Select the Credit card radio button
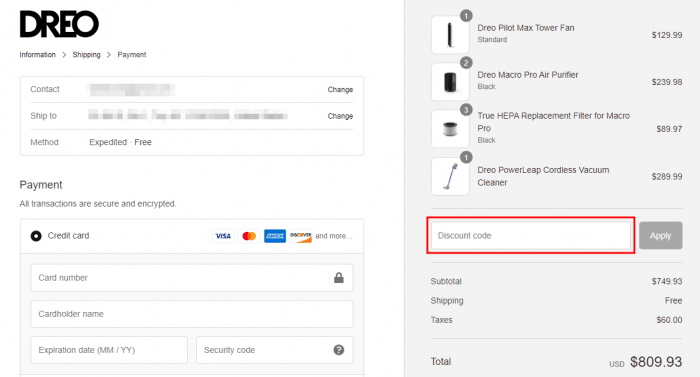This screenshot has width=700, height=377. [x=36, y=236]
